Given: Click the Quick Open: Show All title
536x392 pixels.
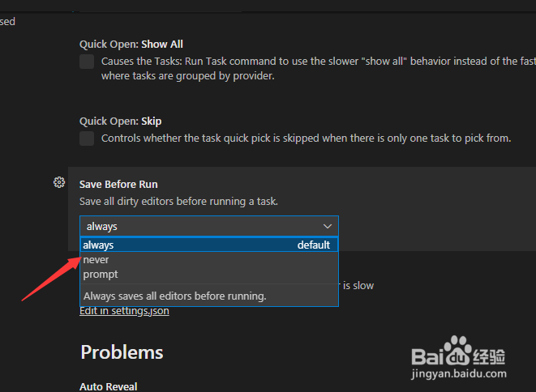Looking at the screenshot, I should pos(131,45).
